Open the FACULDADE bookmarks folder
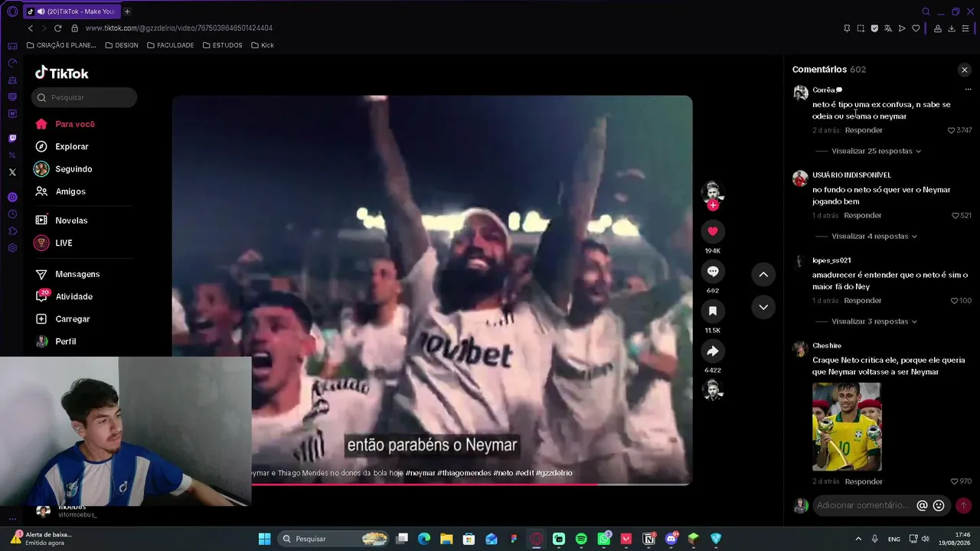Image resolution: width=980 pixels, height=551 pixels. pyautogui.click(x=170, y=45)
